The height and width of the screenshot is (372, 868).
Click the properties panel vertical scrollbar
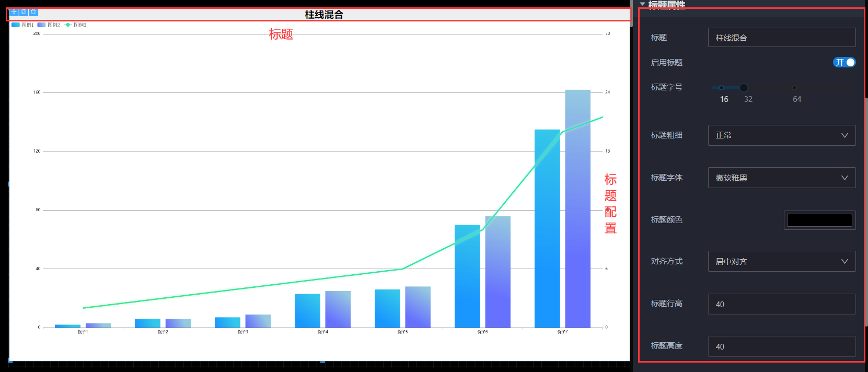click(x=865, y=209)
